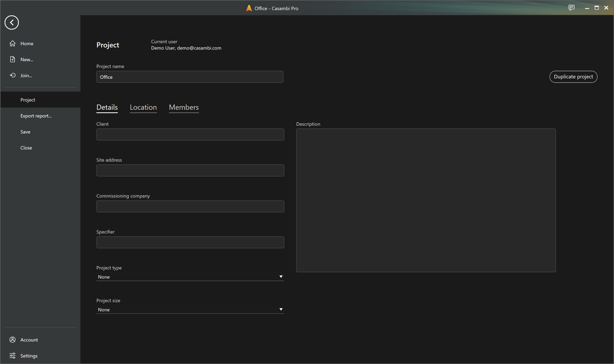This screenshot has height=364, width=614.
Task: Click the Account icon near the bottom
Action: pos(12,339)
